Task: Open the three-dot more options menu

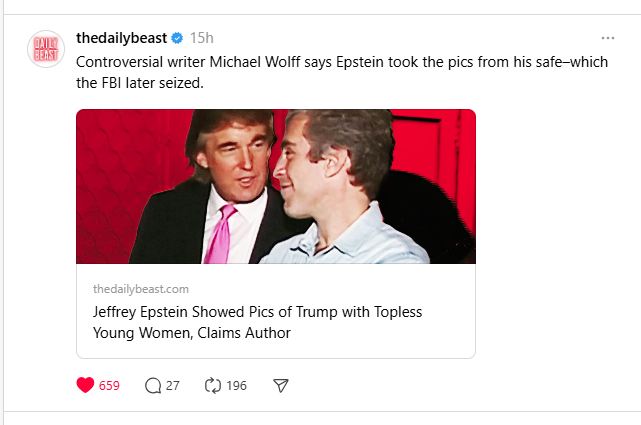Action: coord(607,38)
